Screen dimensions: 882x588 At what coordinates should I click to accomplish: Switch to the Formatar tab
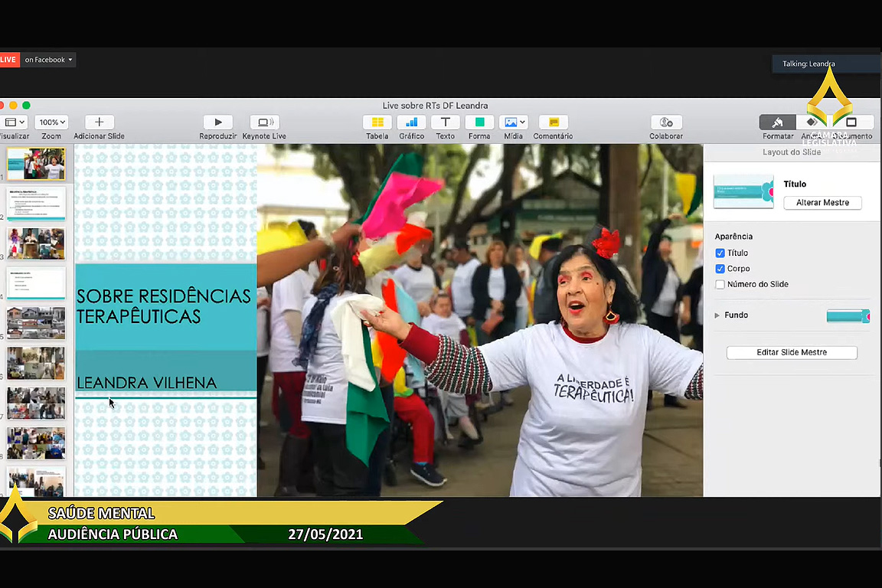click(777, 122)
